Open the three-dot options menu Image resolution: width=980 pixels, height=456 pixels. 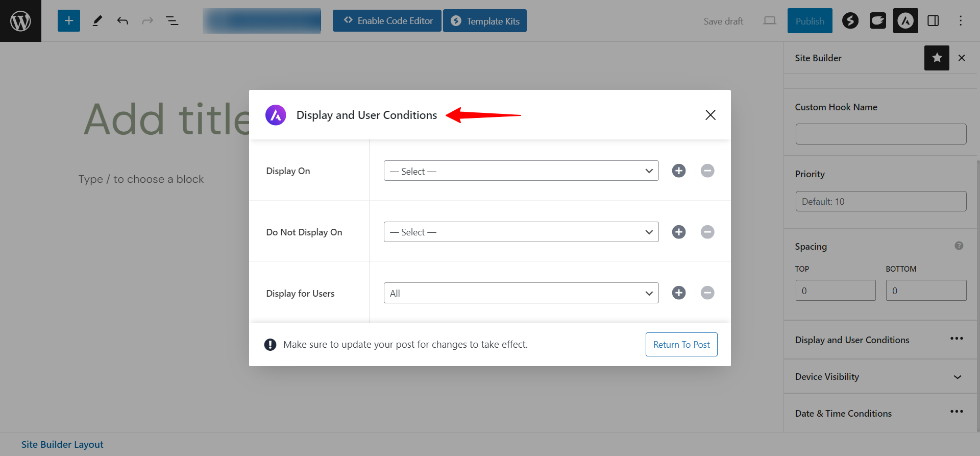tap(961, 21)
